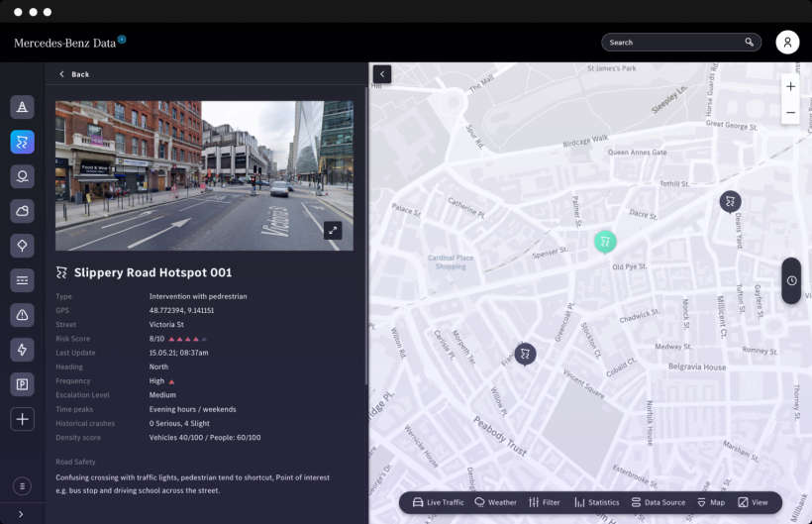
Task: Click the hotspot icon beside the title
Action: tap(61, 272)
